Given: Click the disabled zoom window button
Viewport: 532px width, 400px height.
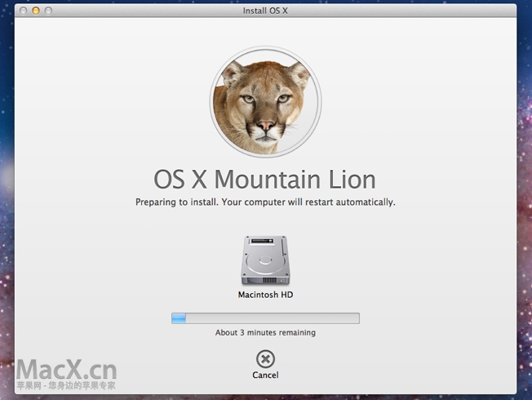Looking at the screenshot, I should (48, 11).
